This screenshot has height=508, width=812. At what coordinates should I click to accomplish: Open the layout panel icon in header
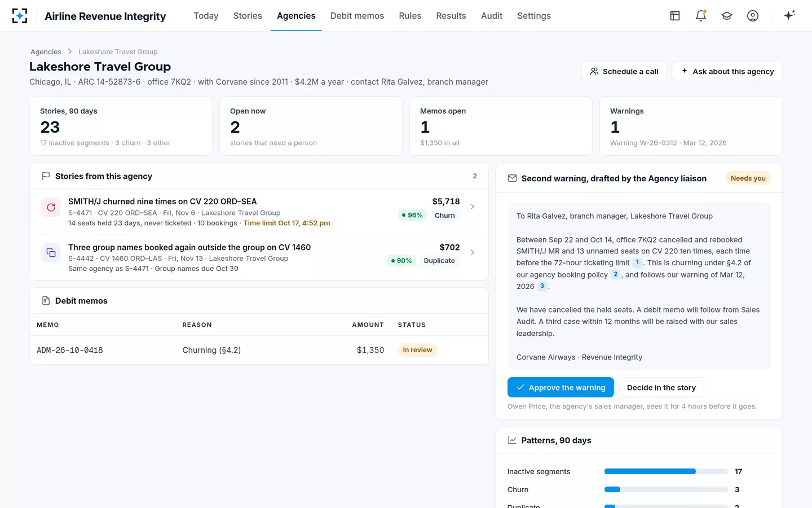point(675,16)
